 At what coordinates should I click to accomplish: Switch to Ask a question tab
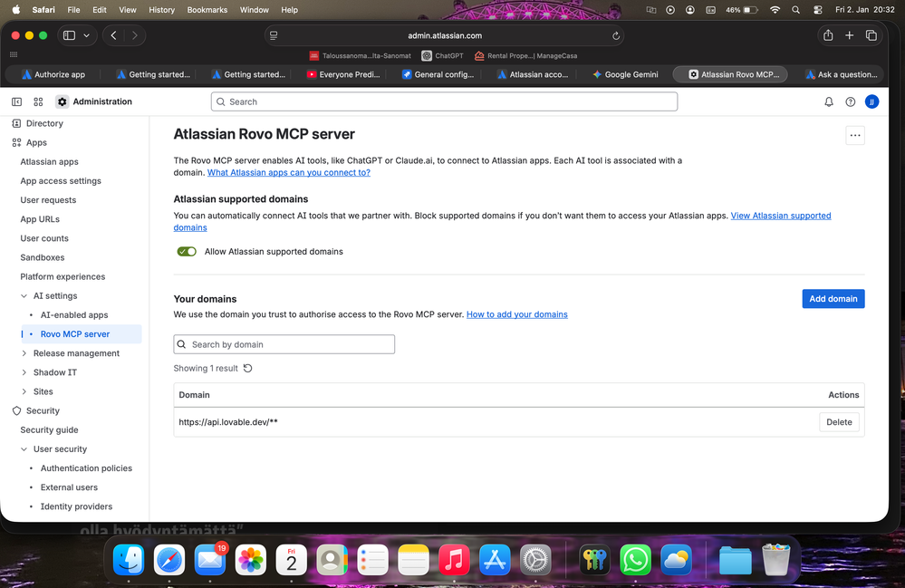(841, 74)
